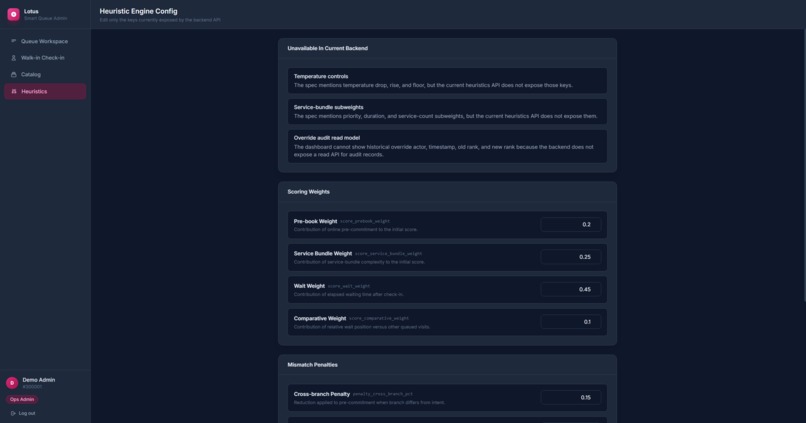The image size is (806, 423).
Task: Click the Heuristics sliders icon
Action: point(13,91)
